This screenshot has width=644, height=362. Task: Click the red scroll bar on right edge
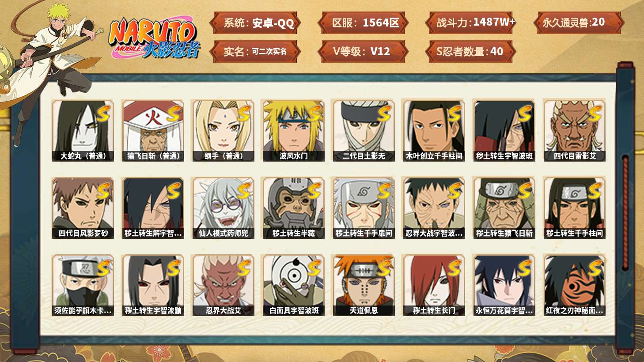point(625,213)
